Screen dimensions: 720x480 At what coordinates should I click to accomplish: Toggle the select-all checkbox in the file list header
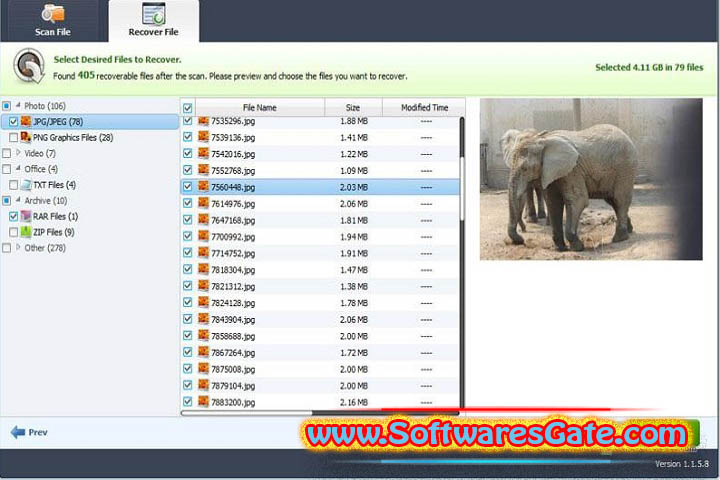point(187,108)
